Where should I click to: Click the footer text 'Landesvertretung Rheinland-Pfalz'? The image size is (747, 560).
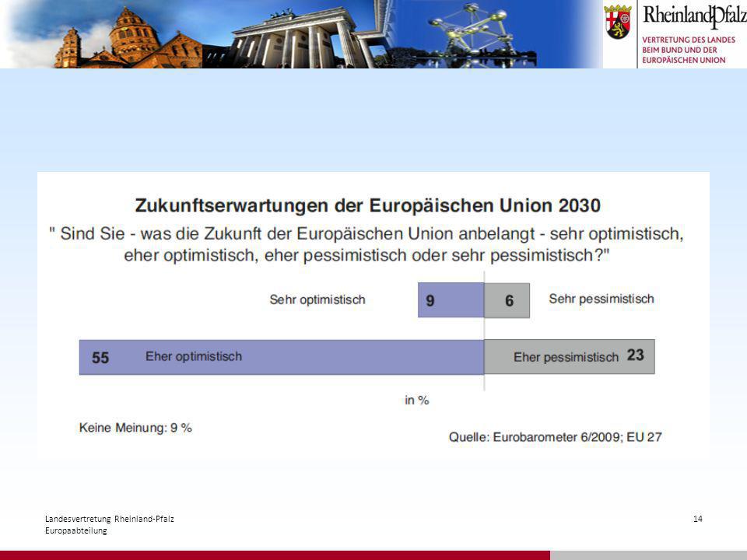tap(110, 519)
